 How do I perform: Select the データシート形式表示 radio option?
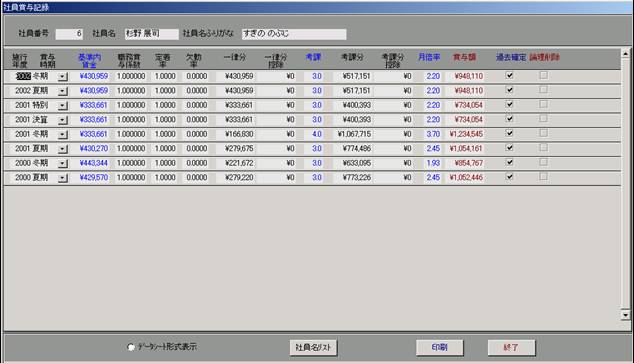coord(131,347)
